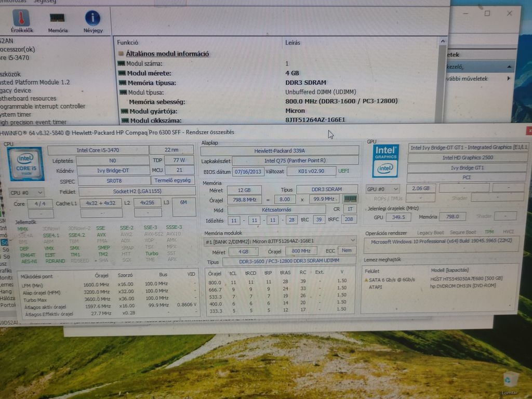Image resolution: width=532 pixels, height=399 pixels.
Task: Click the Memória típusa row icon
Action: [x=123, y=83]
